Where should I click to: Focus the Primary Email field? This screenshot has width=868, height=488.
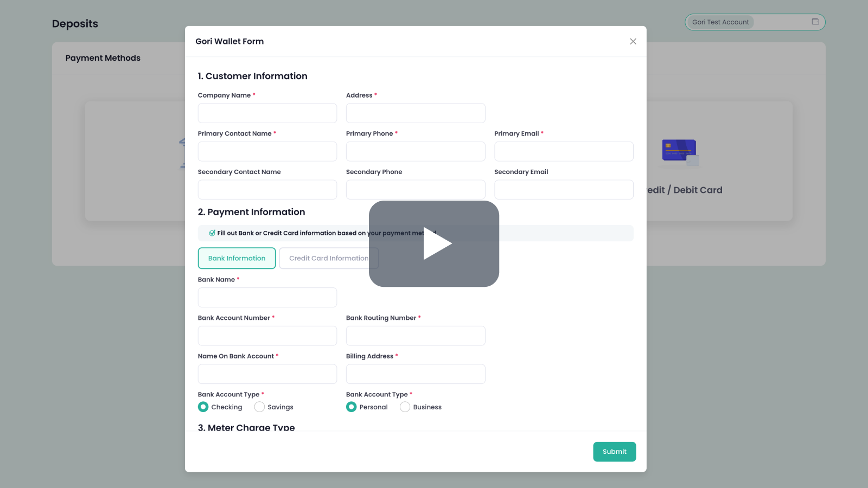tap(564, 152)
